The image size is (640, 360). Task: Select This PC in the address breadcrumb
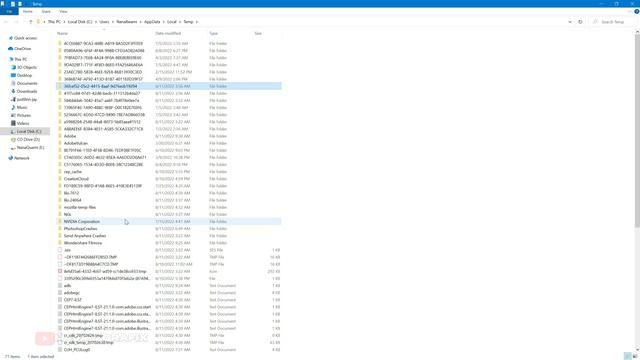pyautogui.click(x=54, y=22)
